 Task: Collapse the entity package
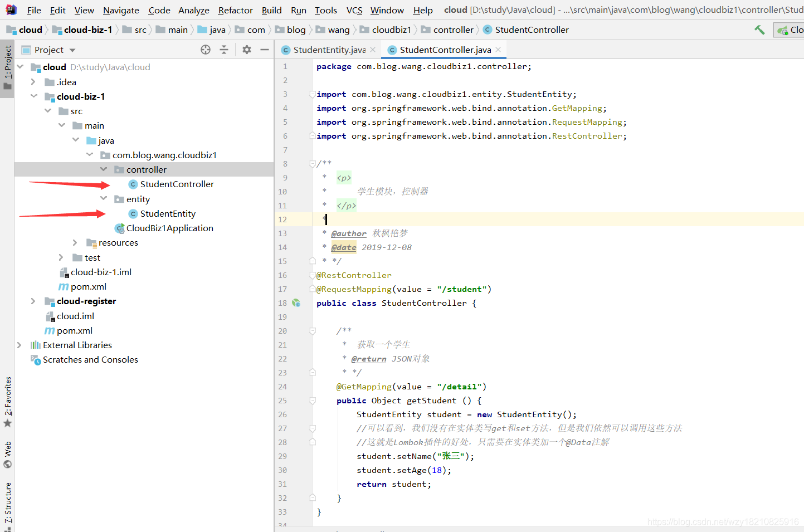coord(104,199)
